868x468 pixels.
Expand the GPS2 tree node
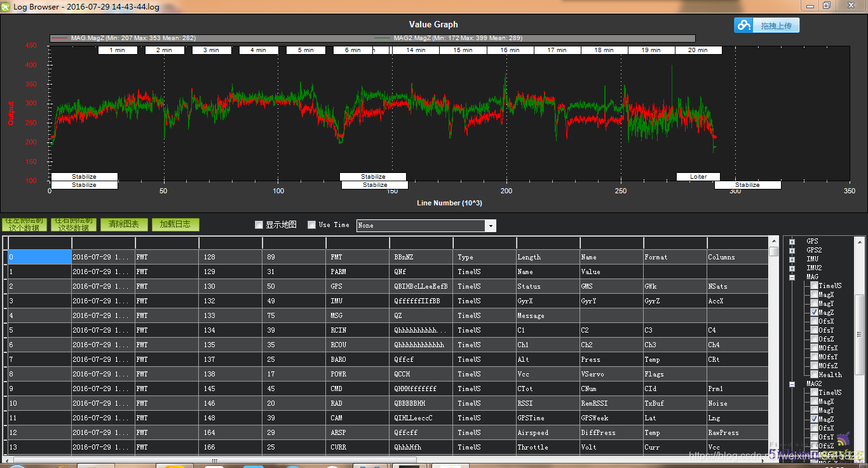coord(792,251)
